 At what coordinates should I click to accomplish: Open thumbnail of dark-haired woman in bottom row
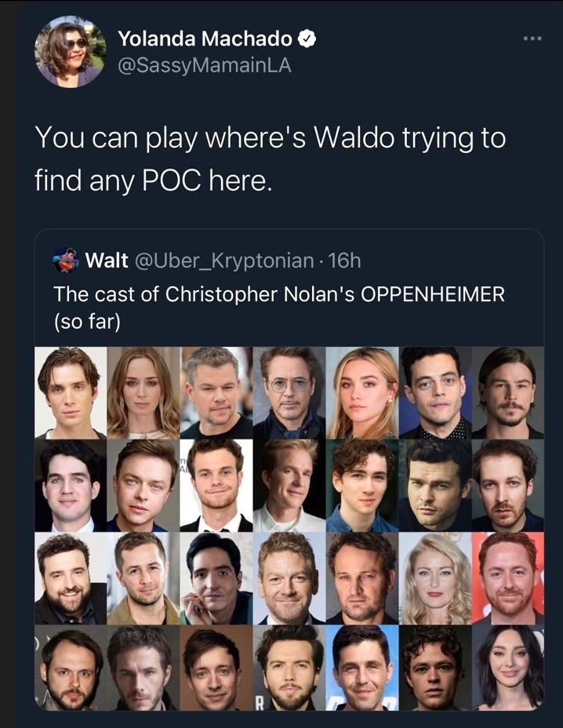click(x=508, y=668)
